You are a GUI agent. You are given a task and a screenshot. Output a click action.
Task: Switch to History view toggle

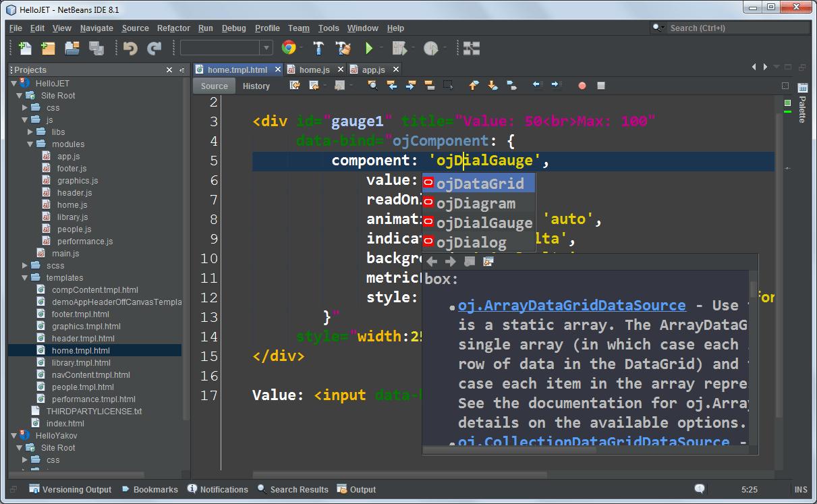click(256, 86)
